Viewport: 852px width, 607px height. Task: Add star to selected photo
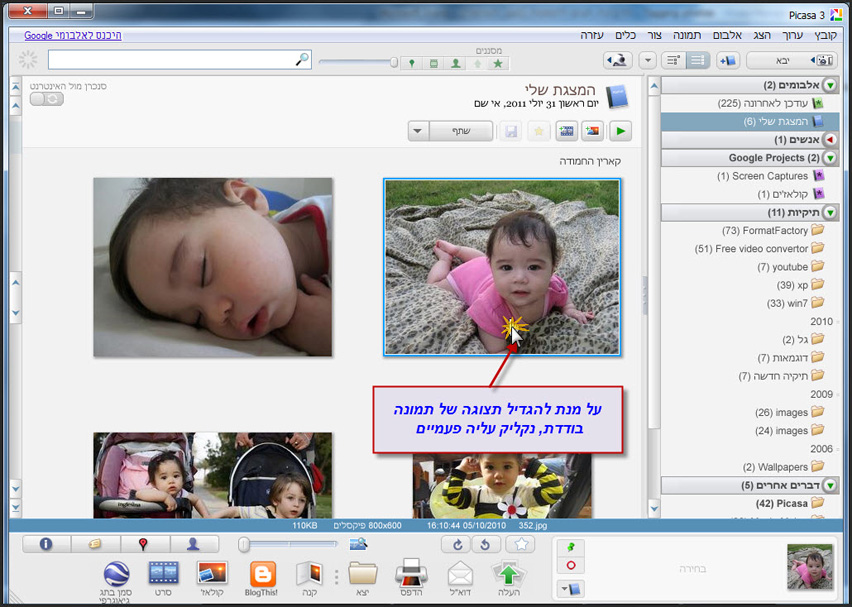coord(521,544)
